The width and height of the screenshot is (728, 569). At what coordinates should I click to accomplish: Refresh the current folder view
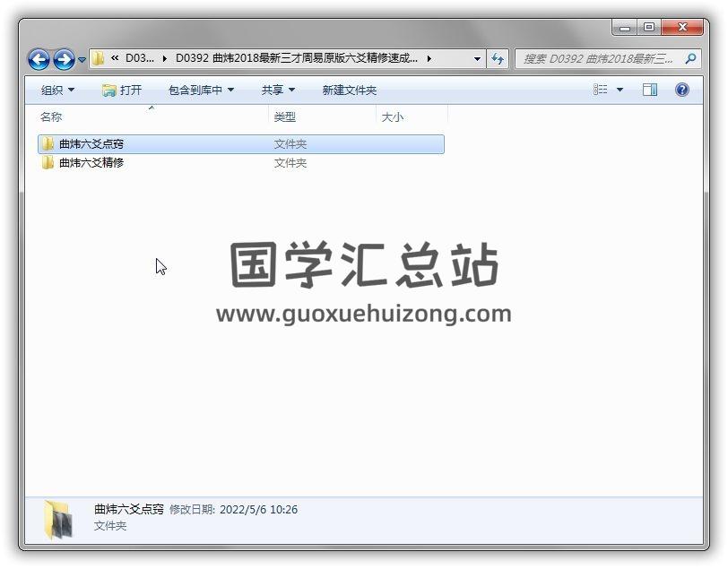click(498, 59)
